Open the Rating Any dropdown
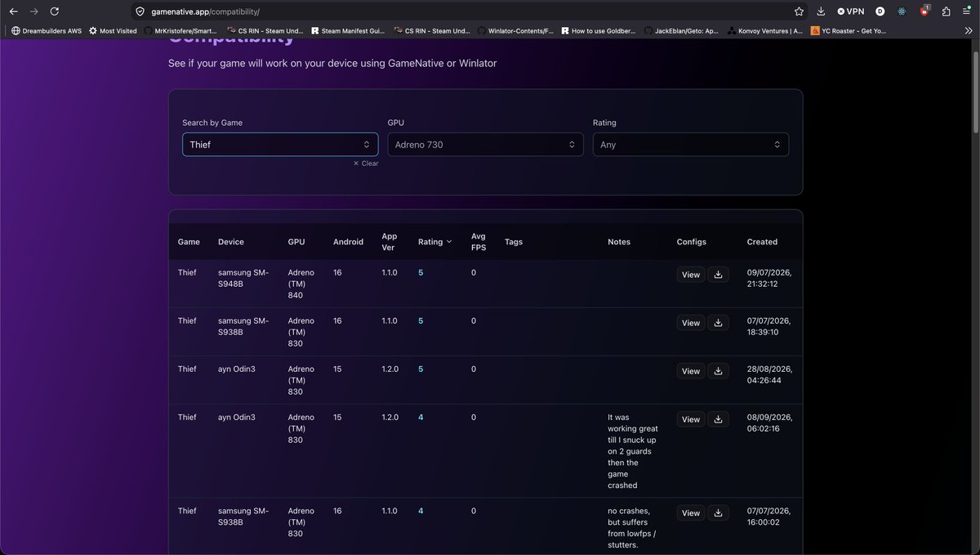 click(x=691, y=145)
